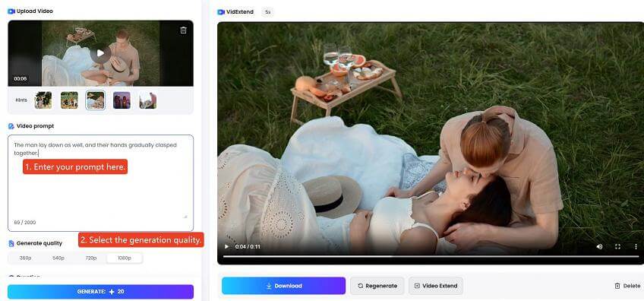Click the 0:04 / 0:11 time readout
644x301 pixels.
pyautogui.click(x=248, y=247)
